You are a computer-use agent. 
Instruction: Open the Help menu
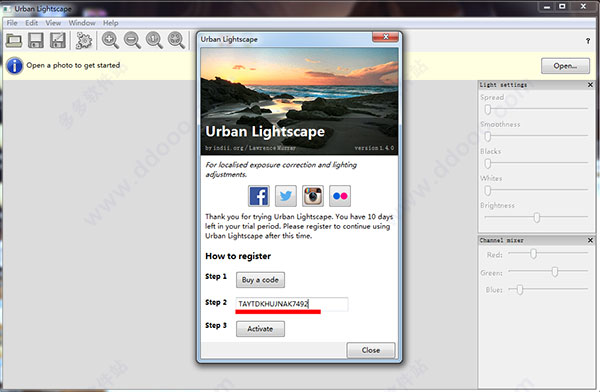[110, 23]
